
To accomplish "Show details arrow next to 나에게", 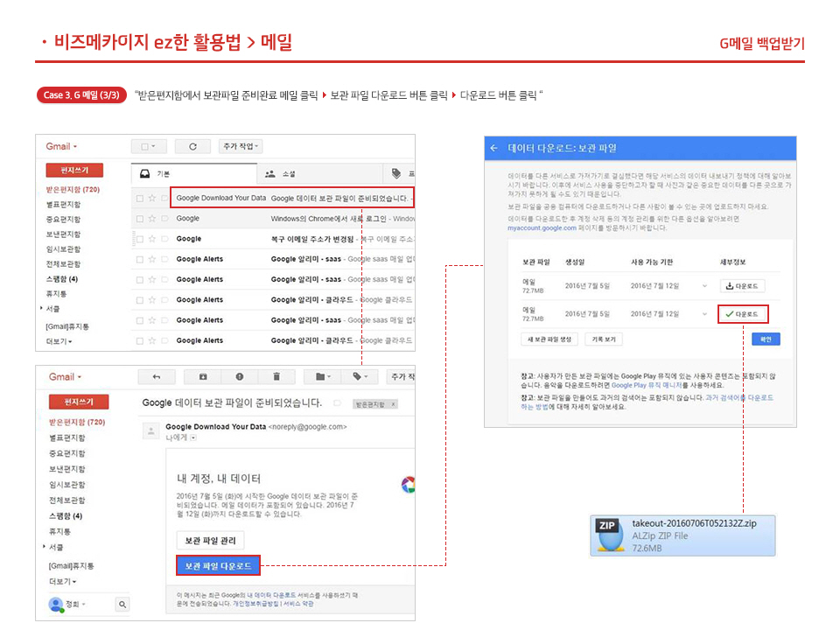I will [x=193, y=437].
